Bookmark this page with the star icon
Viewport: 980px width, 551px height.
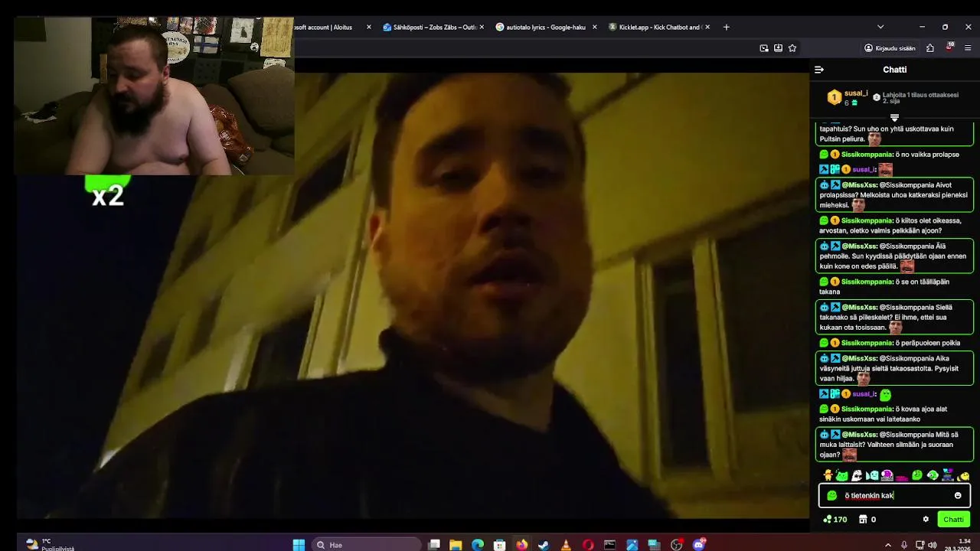click(792, 47)
